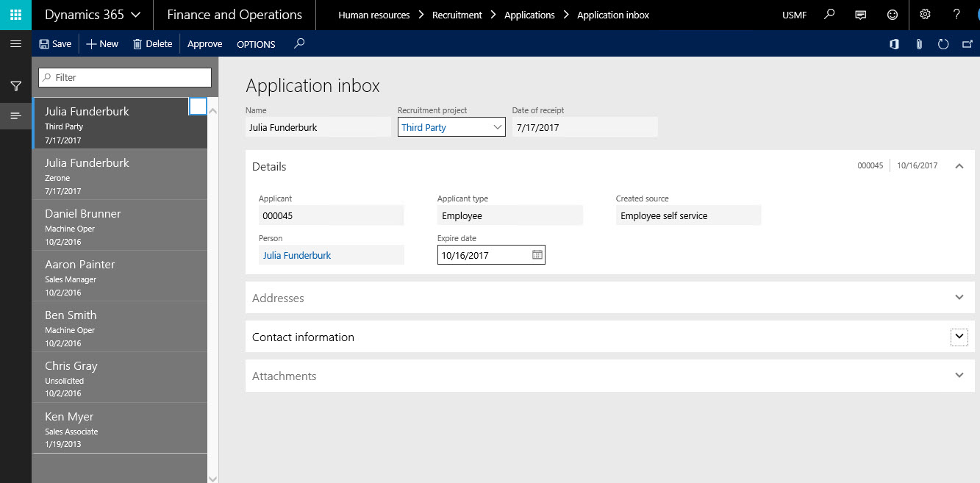Expand the Contact information section
This screenshot has height=483, width=980.
coord(609,337)
